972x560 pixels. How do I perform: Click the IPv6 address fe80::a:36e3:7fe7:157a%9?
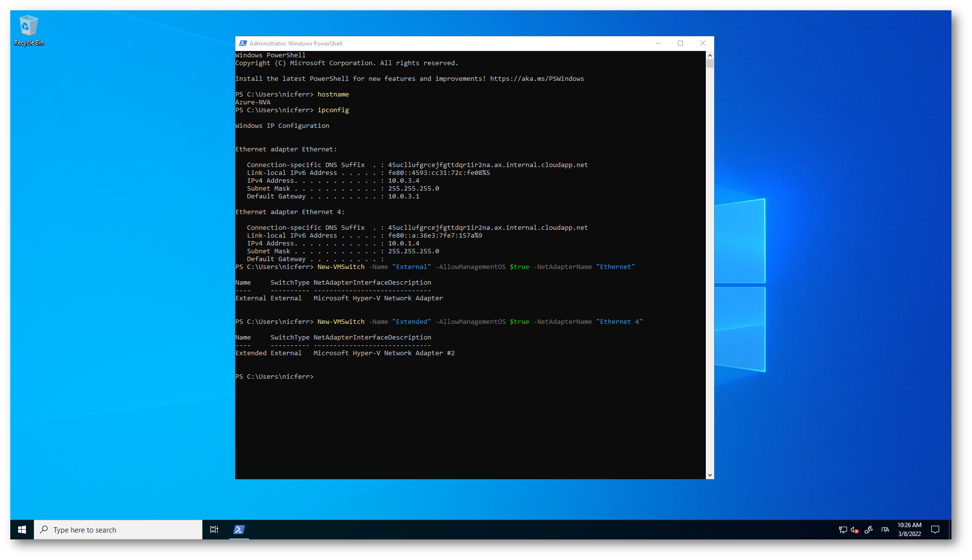pyautogui.click(x=435, y=236)
